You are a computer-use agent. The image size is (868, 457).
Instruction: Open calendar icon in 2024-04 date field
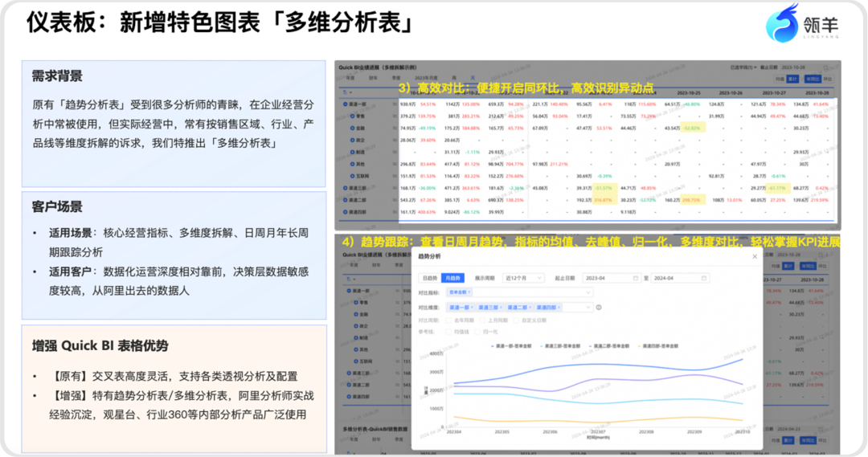click(x=703, y=278)
